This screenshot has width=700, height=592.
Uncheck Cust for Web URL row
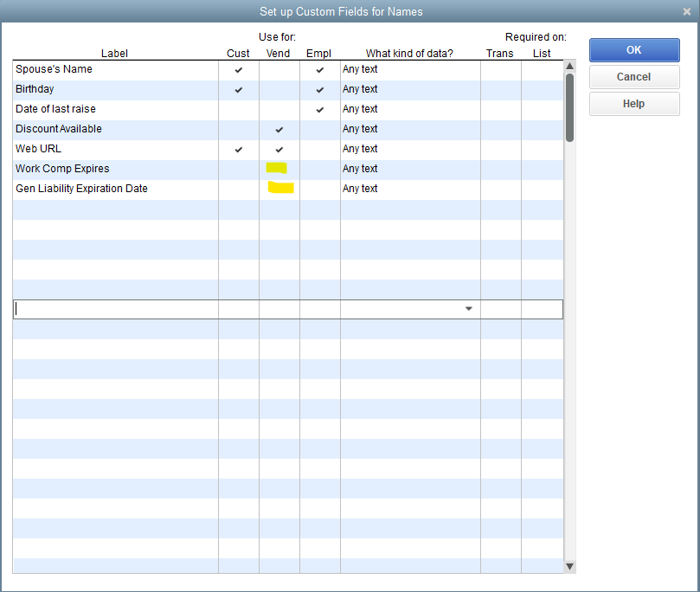coord(239,149)
